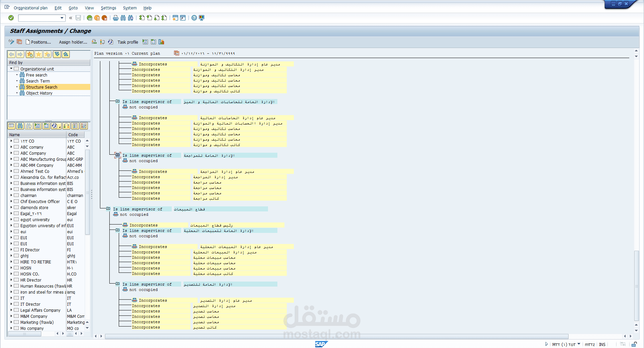The width and height of the screenshot is (644, 348).
Task: Expand the Chif Executive Officer tree row
Action: [x=11, y=201]
